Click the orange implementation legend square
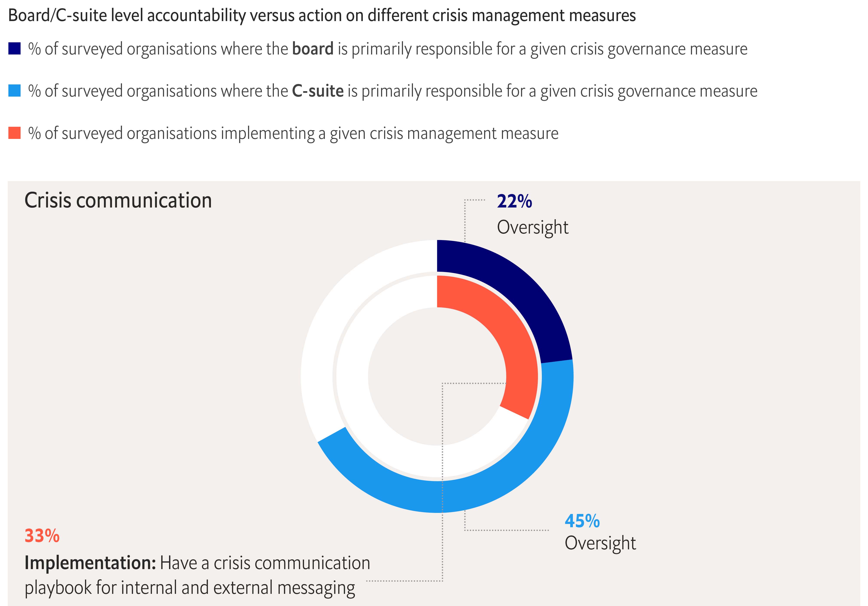868x606 pixels. [x=14, y=133]
